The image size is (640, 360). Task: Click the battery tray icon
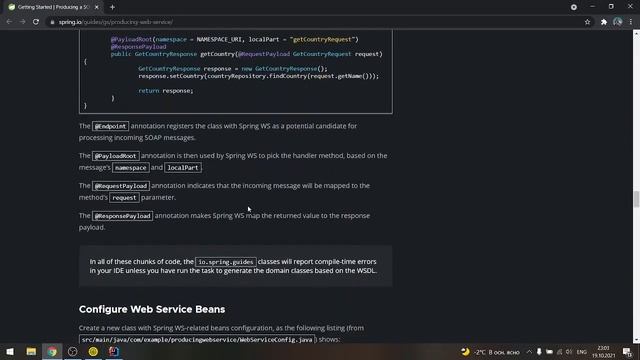[x=549, y=352]
